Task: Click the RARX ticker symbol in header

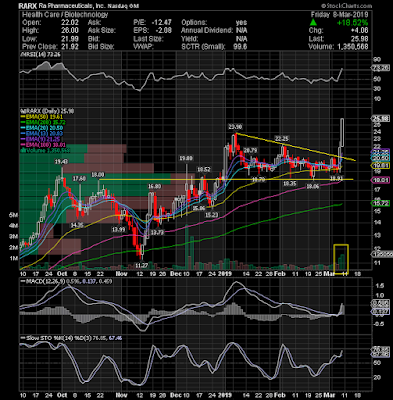Action: pyautogui.click(x=28, y=6)
